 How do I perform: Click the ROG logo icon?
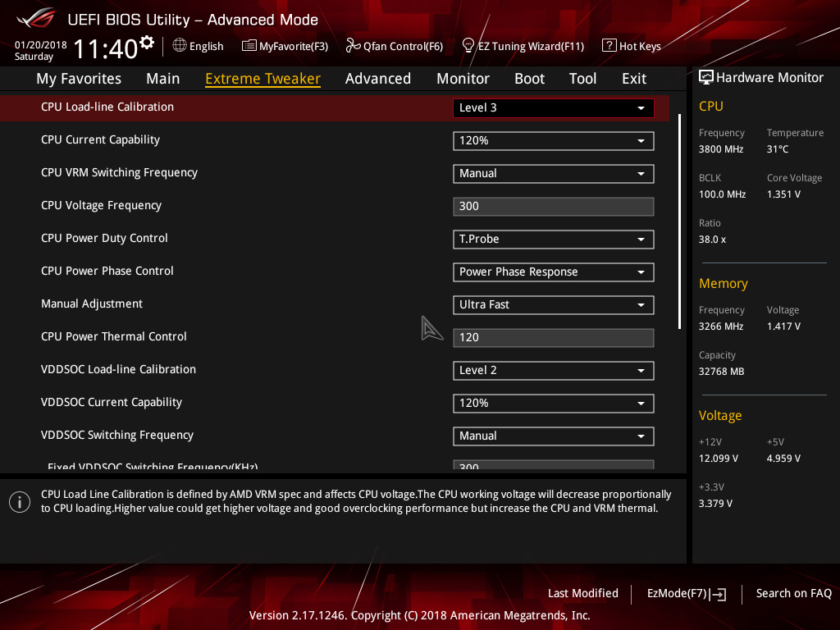(36, 18)
